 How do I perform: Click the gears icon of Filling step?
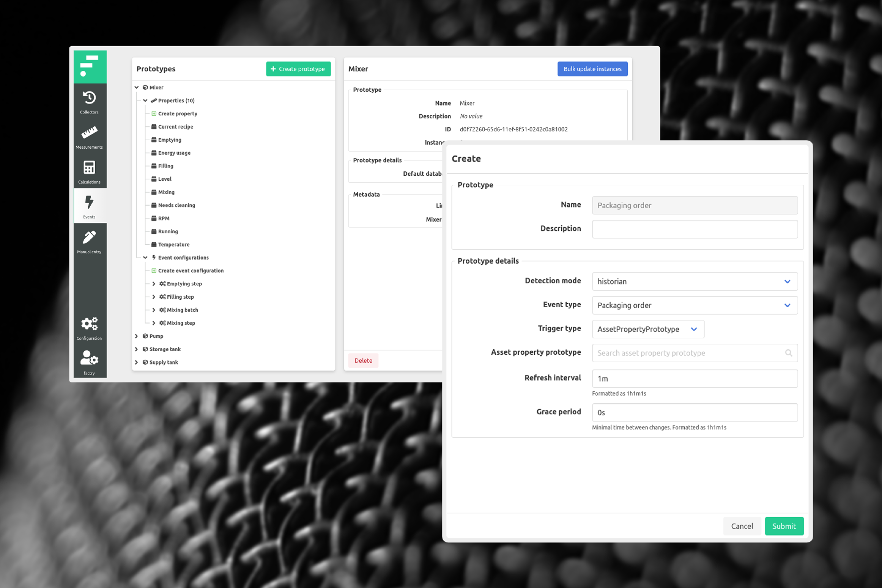click(x=163, y=297)
